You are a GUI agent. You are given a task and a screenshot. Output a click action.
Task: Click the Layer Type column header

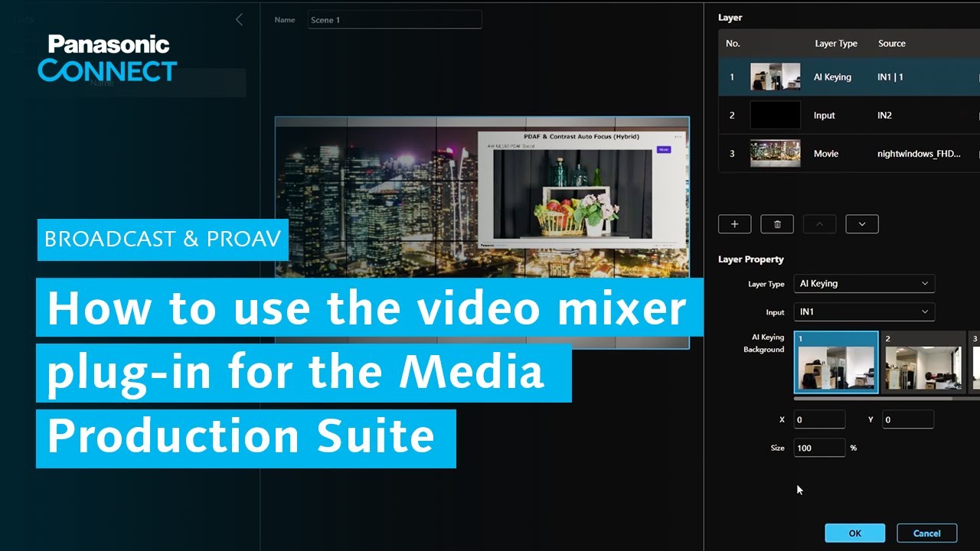(x=836, y=44)
